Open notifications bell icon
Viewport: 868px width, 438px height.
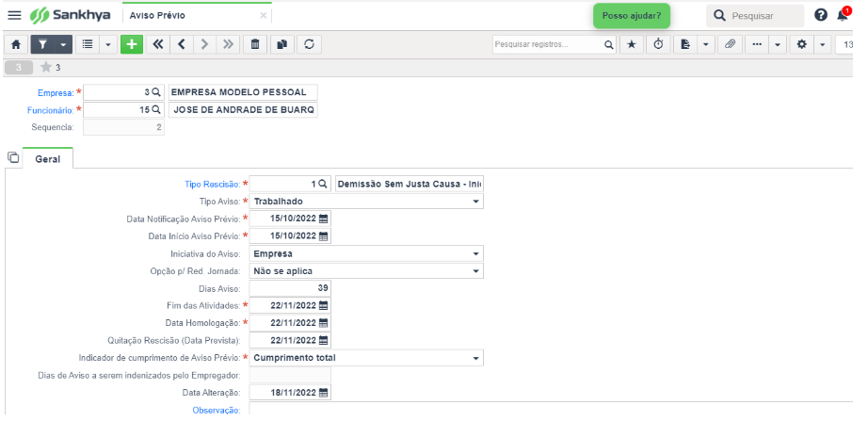point(843,15)
